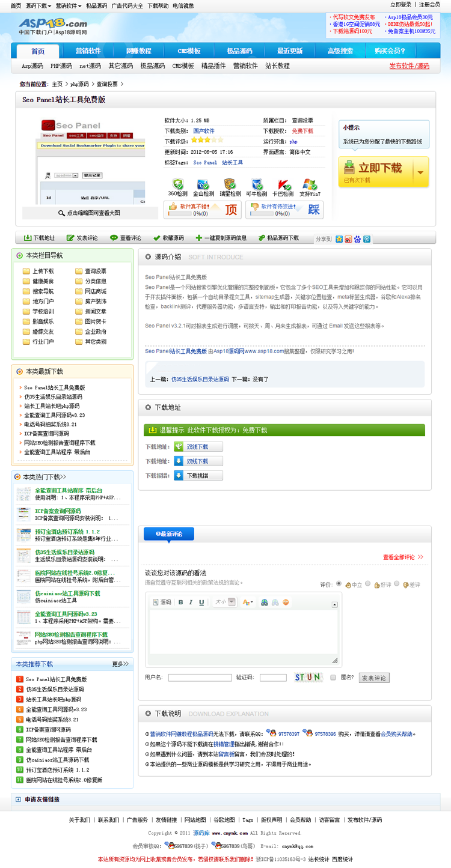Open the 营销软件 dropdown in top bar
The height and width of the screenshot is (868, 451).
69,5
